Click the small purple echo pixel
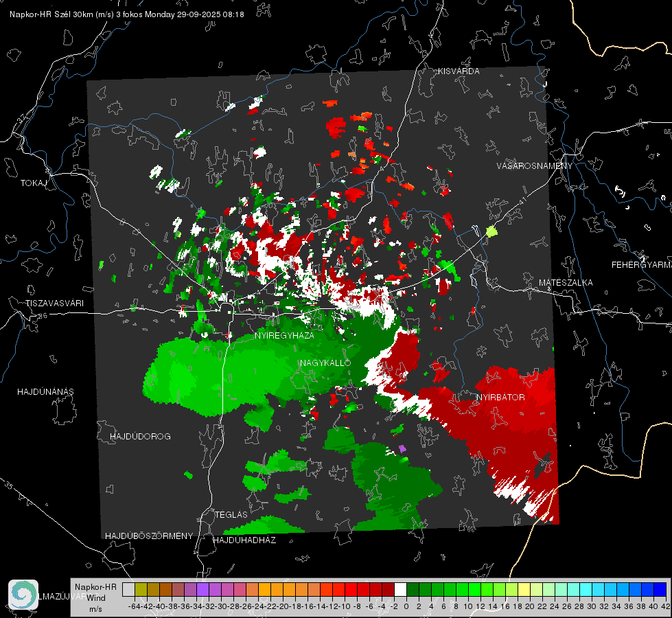This screenshot has width=672, height=618. coord(402,448)
